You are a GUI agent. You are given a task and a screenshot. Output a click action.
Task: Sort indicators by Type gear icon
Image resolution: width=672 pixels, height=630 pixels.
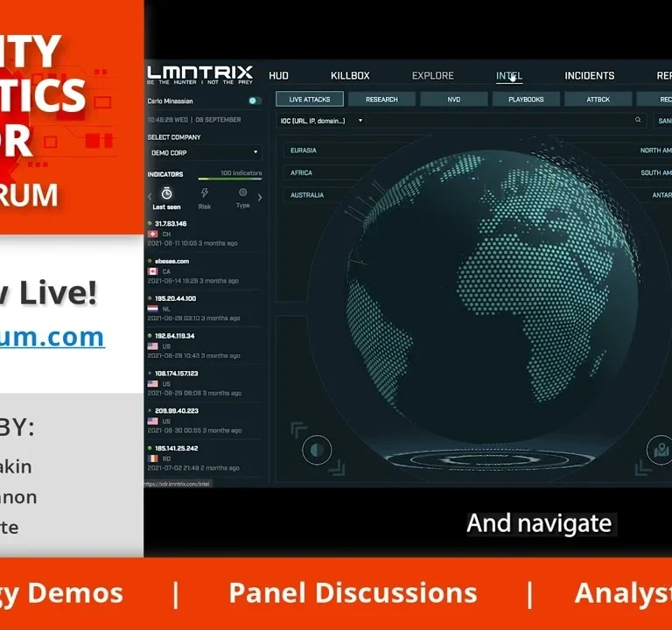(x=242, y=192)
